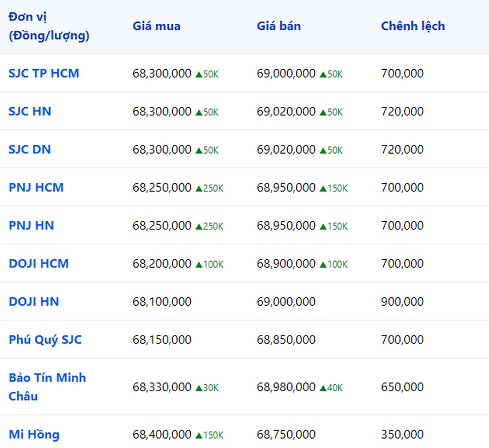489x448 pixels.
Task: Select SJC HN difference 720,000
Action: tap(402, 111)
